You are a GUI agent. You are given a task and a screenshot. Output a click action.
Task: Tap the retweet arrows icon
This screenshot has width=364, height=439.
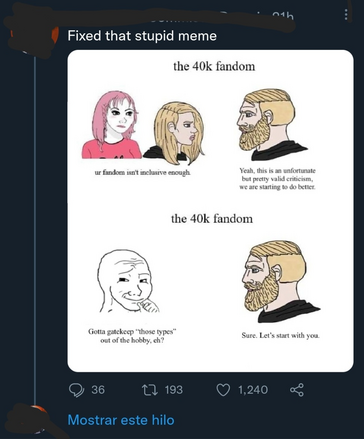[149, 390]
